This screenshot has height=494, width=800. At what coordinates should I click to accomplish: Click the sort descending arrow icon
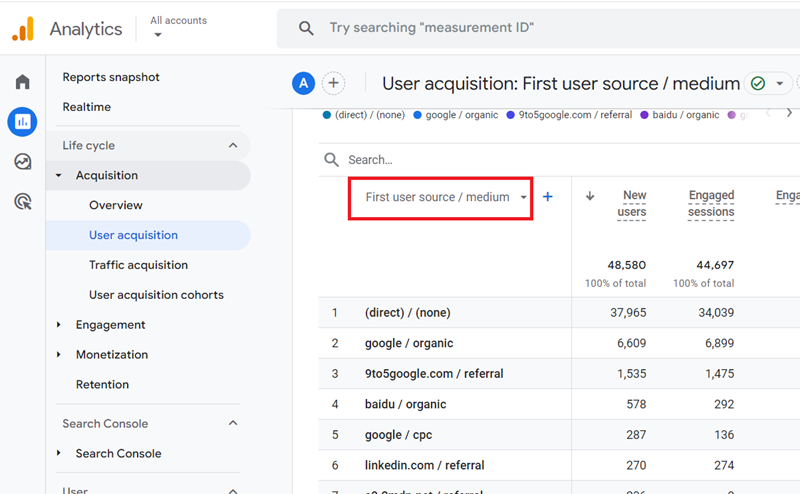point(590,196)
